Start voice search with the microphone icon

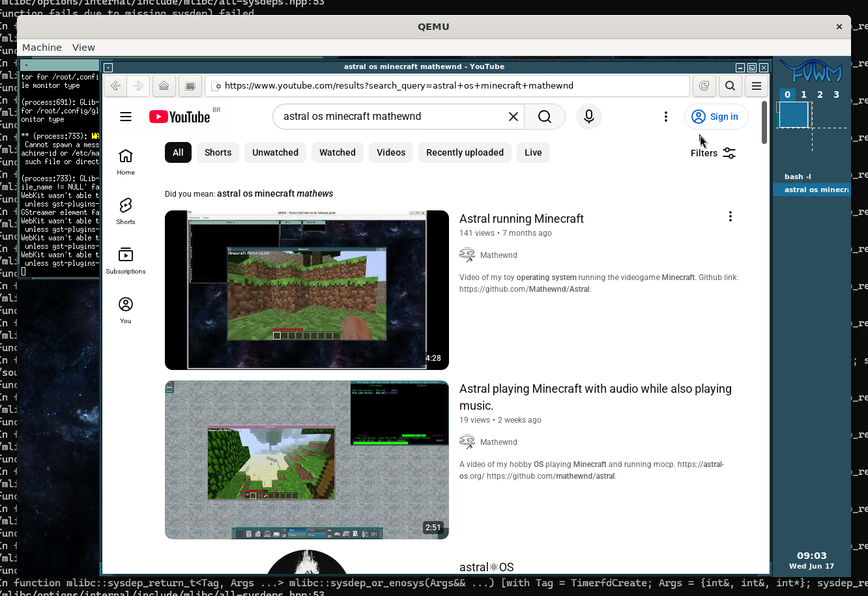[x=589, y=117]
